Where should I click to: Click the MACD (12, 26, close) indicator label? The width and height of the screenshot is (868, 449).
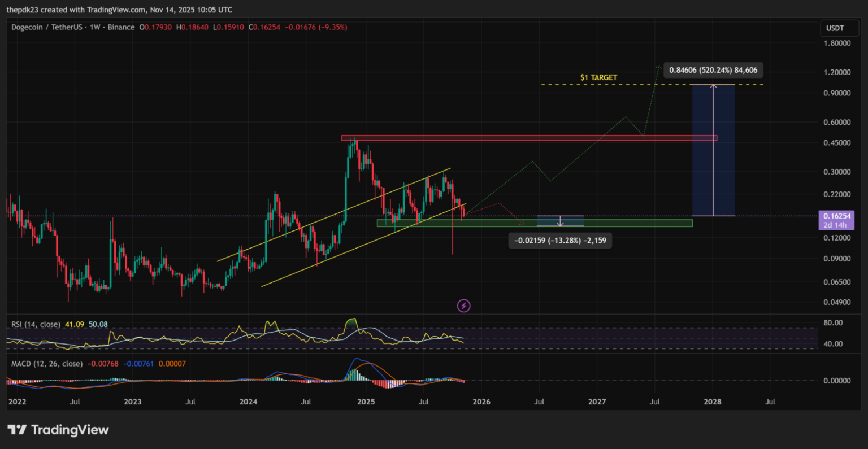[47, 364]
